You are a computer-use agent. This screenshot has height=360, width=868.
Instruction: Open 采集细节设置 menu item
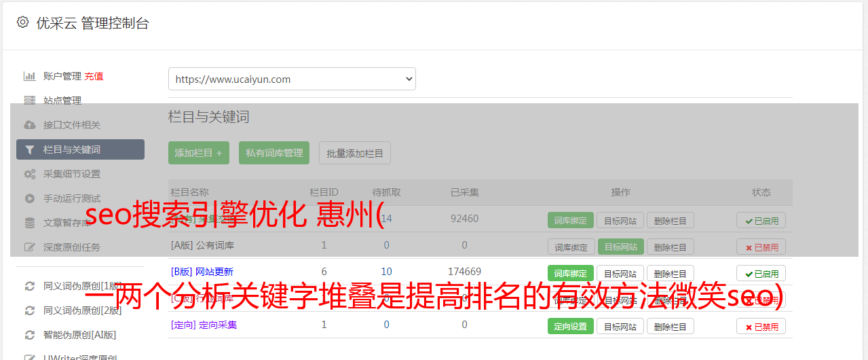(72, 174)
